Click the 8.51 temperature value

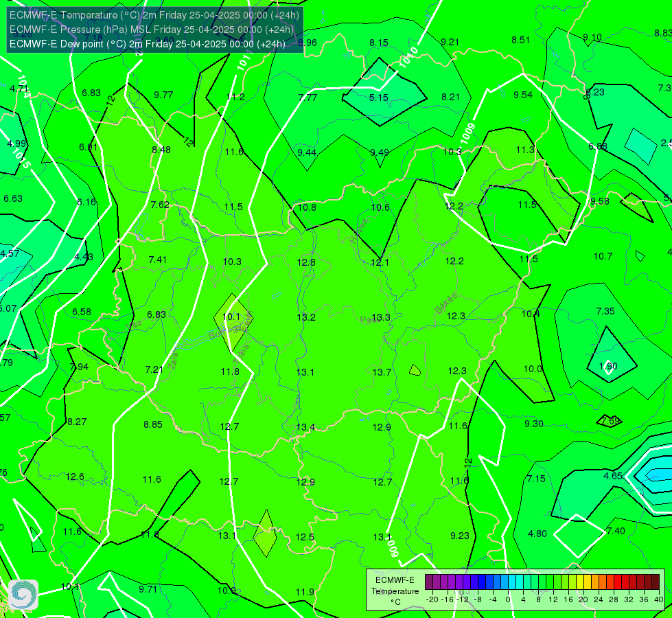(x=521, y=40)
